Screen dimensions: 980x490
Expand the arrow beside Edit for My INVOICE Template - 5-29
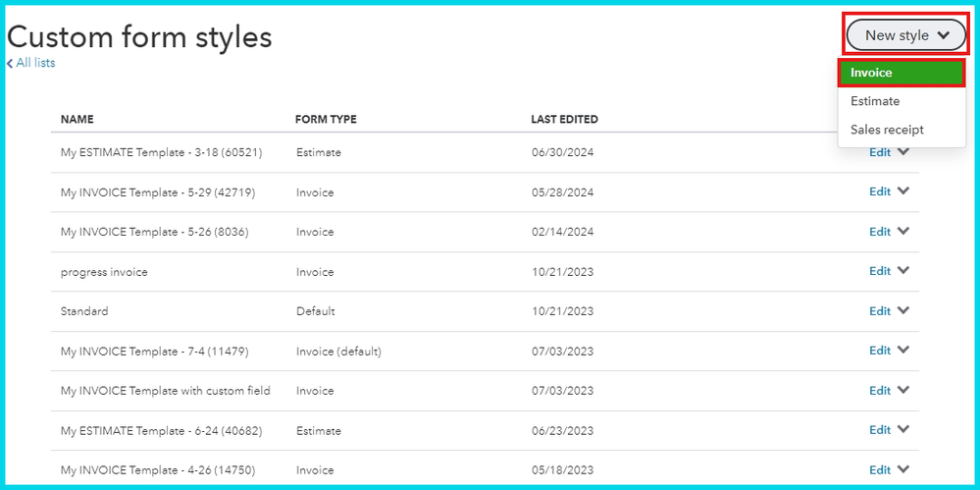(x=903, y=191)
